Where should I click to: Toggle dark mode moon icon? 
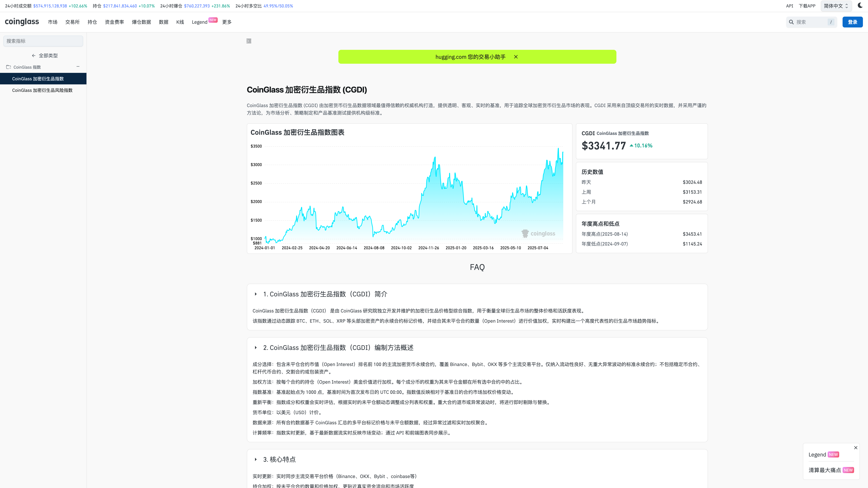[x=860, y=5]
